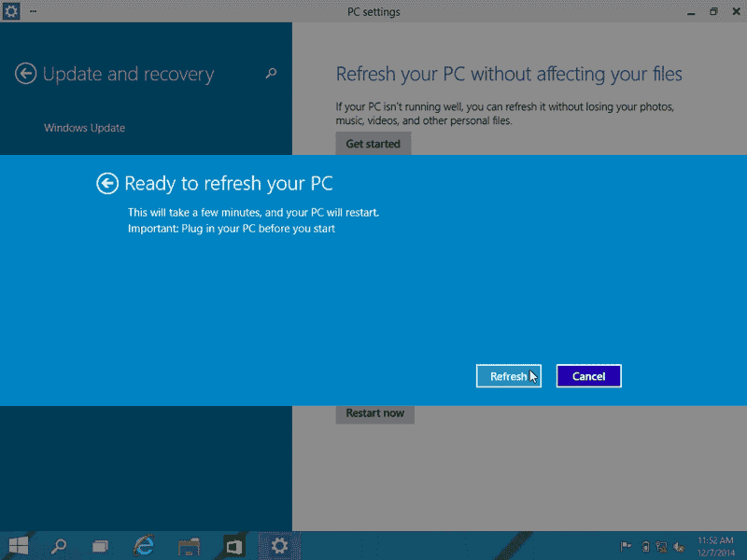Viewport: 747px width, 560px height.
Task: Open the Windows Store from the taskbar
Action: point(234,545)
